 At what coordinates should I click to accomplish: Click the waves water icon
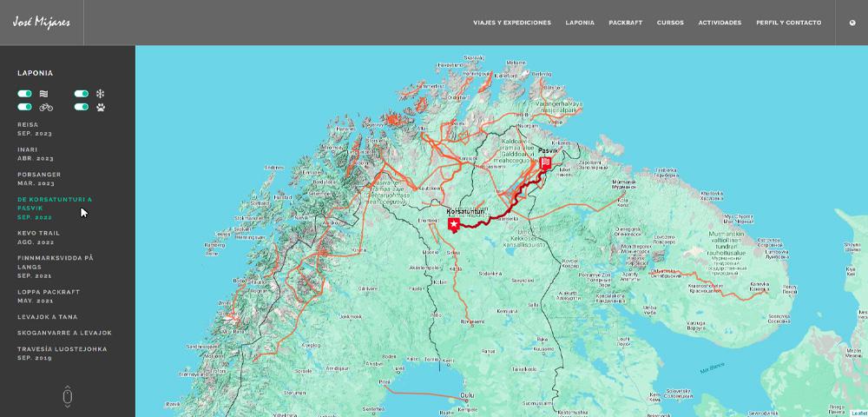(x=44, y=94)
